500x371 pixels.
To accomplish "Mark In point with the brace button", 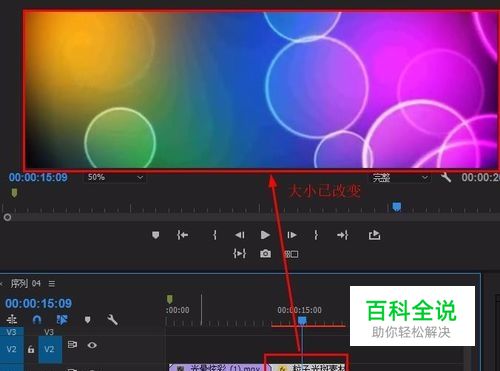I will 215,235.
